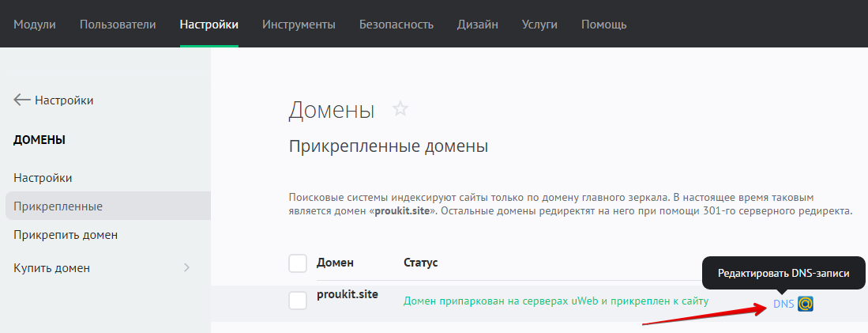Switch to the Настройки top menu tab
Image resolution: width=868 pixels, height=333 pixels.
click(x=209, y=25)
